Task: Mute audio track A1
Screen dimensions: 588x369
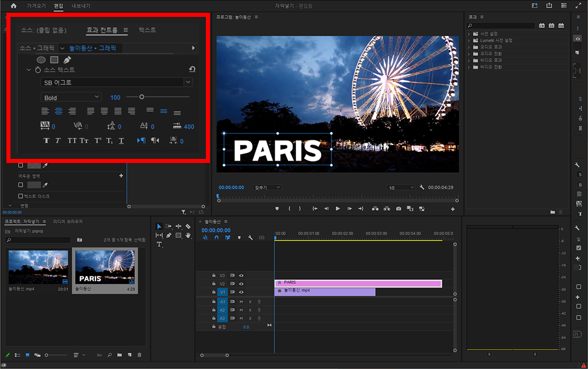Action: [241, 301]
